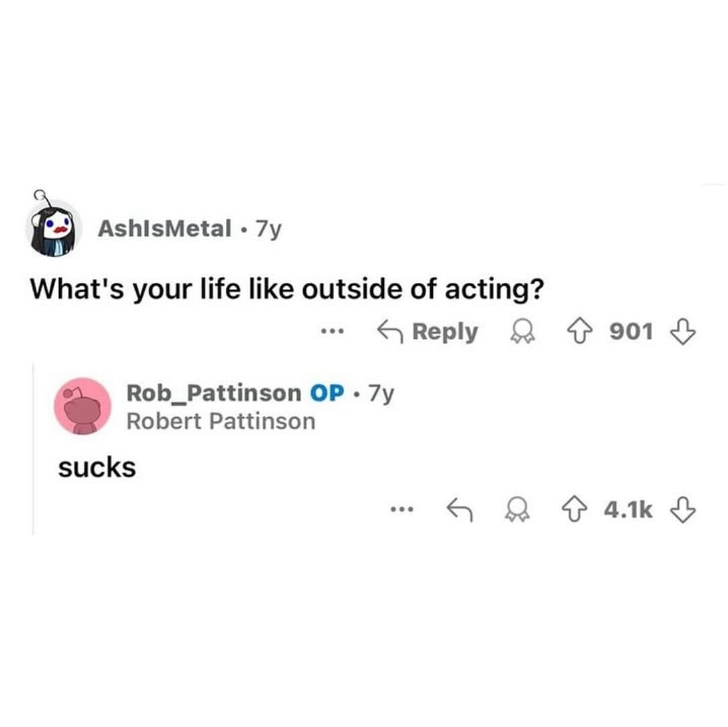
Task: Reply to AshIsMetal's comment
Action: point(428,332)
